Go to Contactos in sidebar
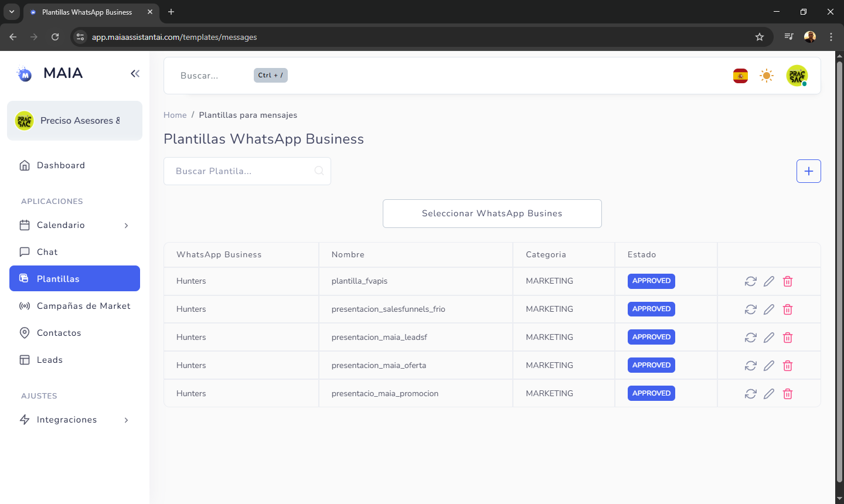The height and width of the screenshot is (504, 844). [x=59, y=333]
